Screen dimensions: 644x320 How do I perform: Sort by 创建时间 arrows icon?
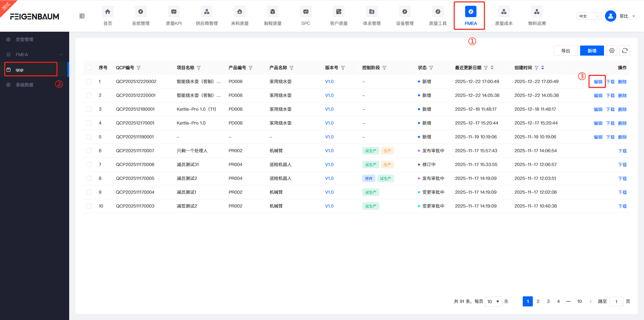[543, 68]
